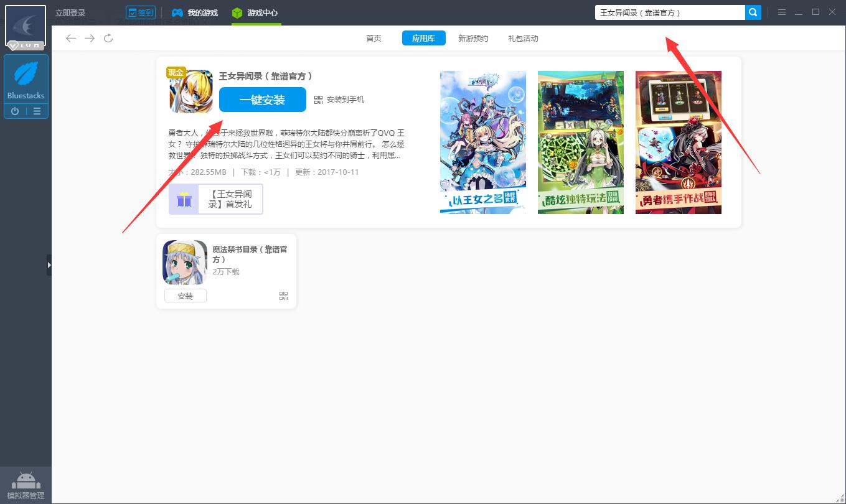Open the 首页 tab

click(374, 39)
